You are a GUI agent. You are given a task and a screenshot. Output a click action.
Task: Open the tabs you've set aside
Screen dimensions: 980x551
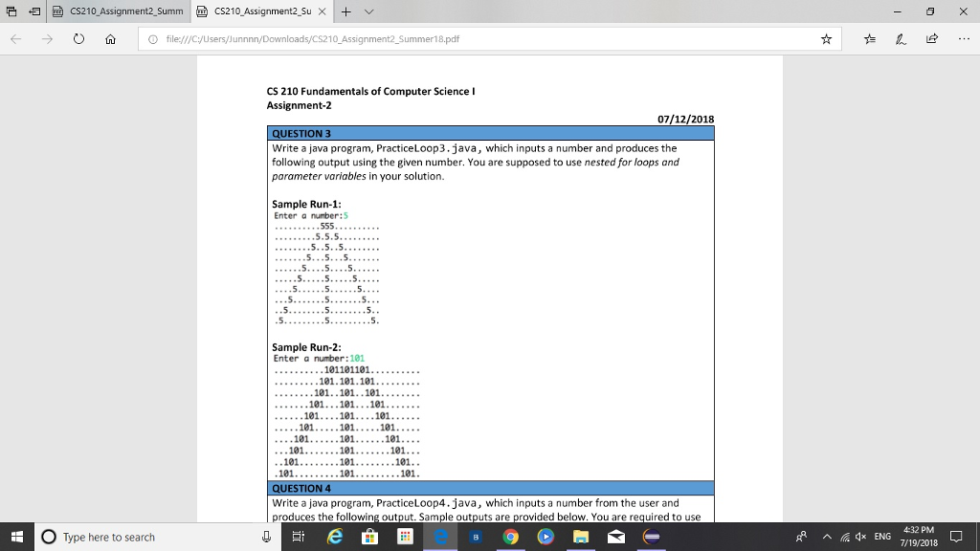pos(11,11)
